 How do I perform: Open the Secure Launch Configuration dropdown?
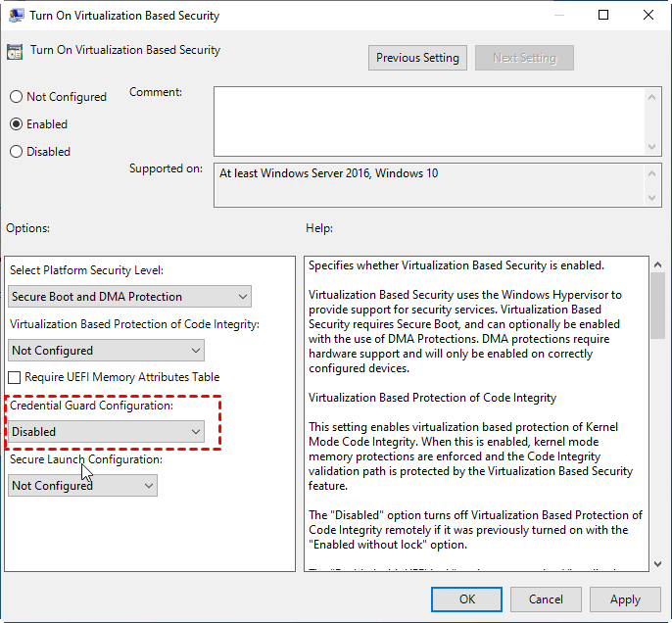click(82, 486)
